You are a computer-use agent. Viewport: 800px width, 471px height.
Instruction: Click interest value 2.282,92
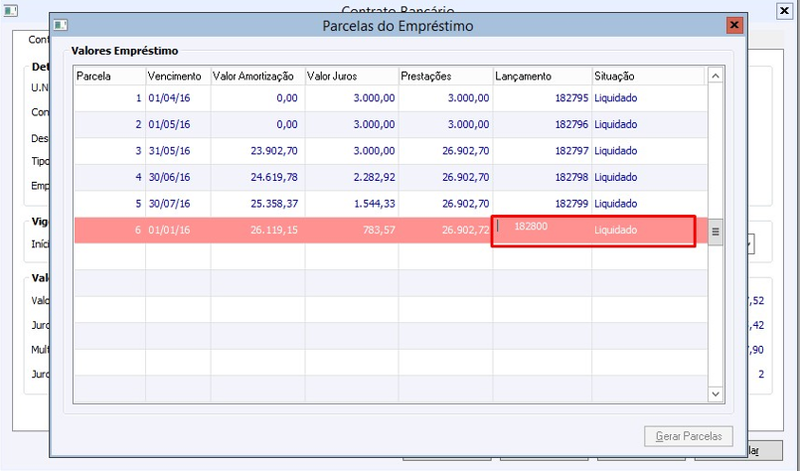coord(374,178)
